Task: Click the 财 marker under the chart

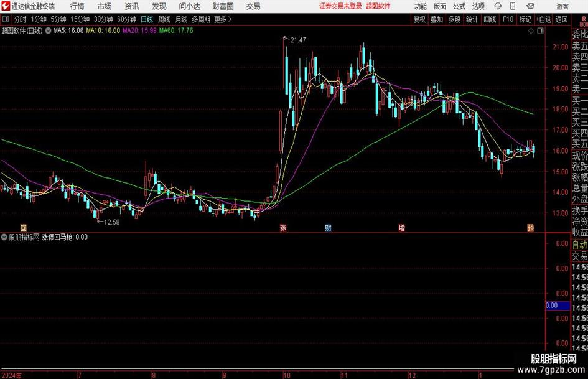Action: coord(328,227)
